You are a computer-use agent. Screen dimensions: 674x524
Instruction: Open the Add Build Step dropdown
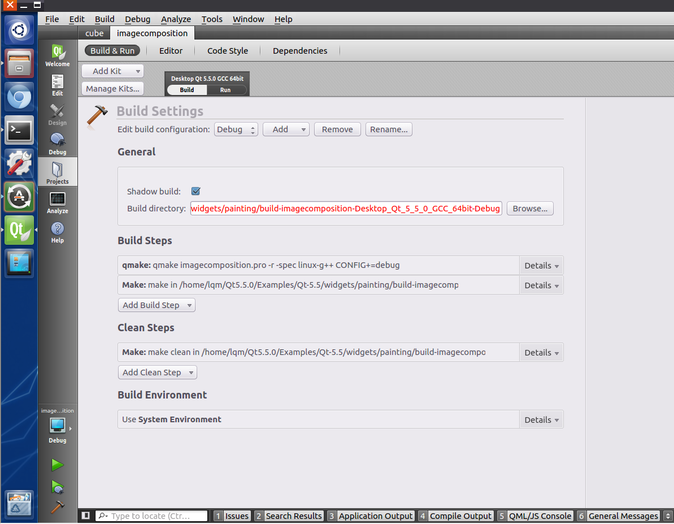[156, 305]
